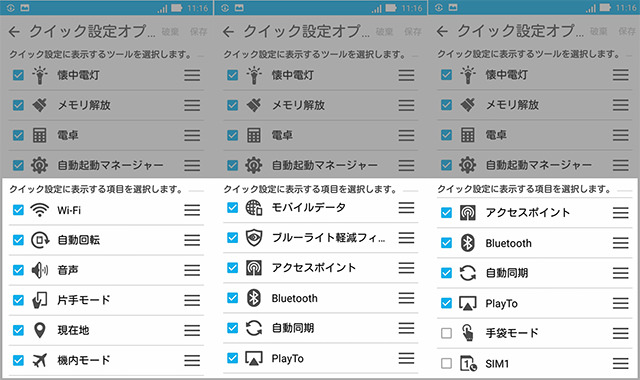The height and width of the screenshot is (380, 640).
Task: Click battery icon in left screen status bar
Action: click(x=176, y=8)
